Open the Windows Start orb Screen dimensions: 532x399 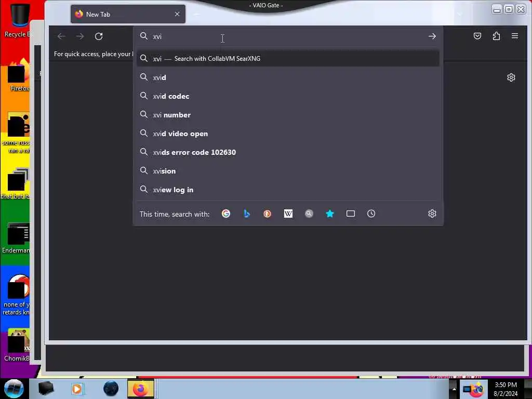pos(14,389)
